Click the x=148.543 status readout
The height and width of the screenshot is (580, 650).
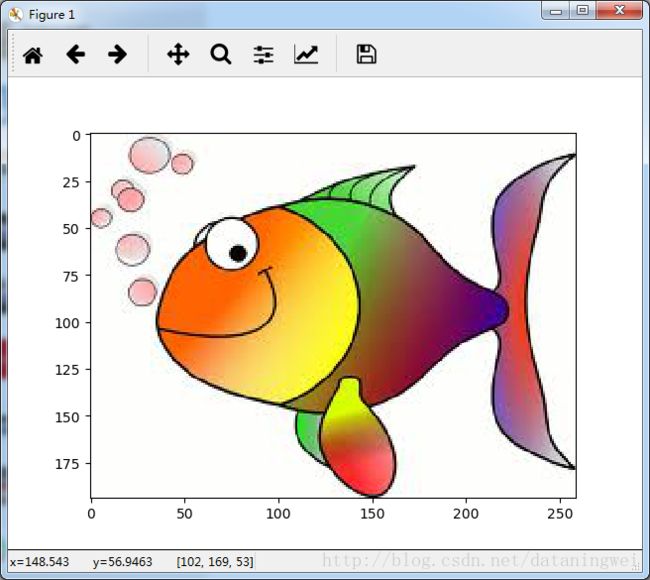(x=40, y=562)
